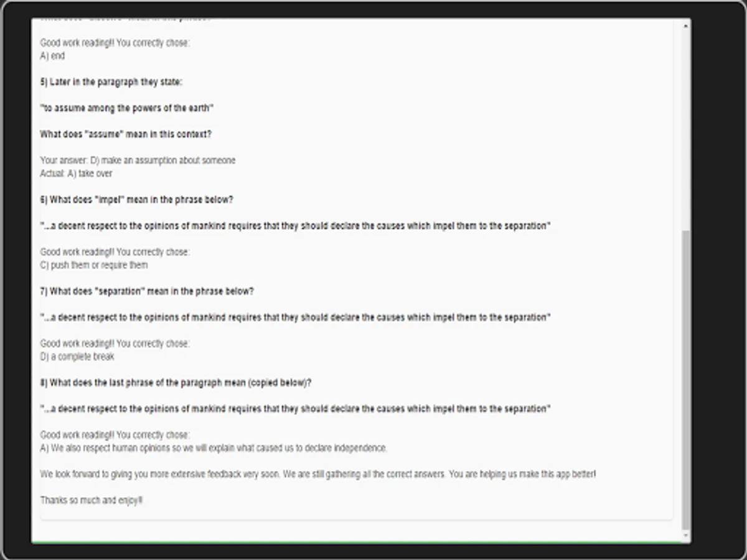Click the green progress bar at the bottom
The width and height of the screenshot is (747, 560).
pos(361,543)
